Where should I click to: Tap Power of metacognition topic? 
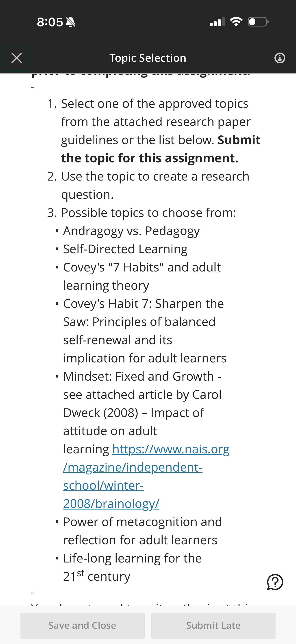pyautogui.click(x=143, y=531)
